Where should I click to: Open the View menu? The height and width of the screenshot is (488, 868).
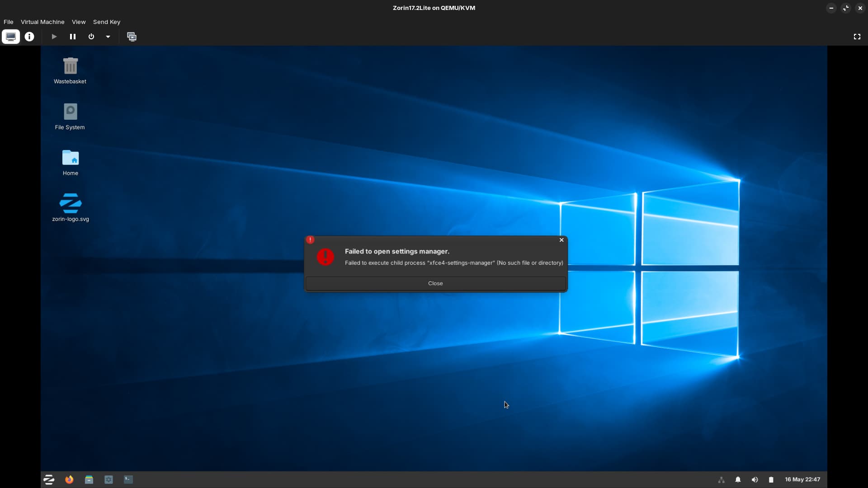click(x=79, y=22)
